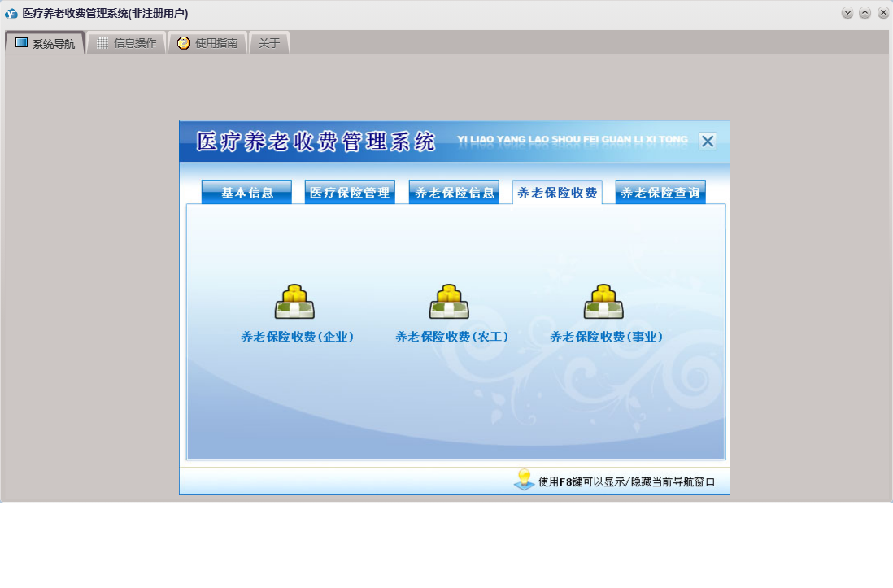893x588 pixels.
Task: Click the 系统导航 monitor icon
Action: (22, 43)
